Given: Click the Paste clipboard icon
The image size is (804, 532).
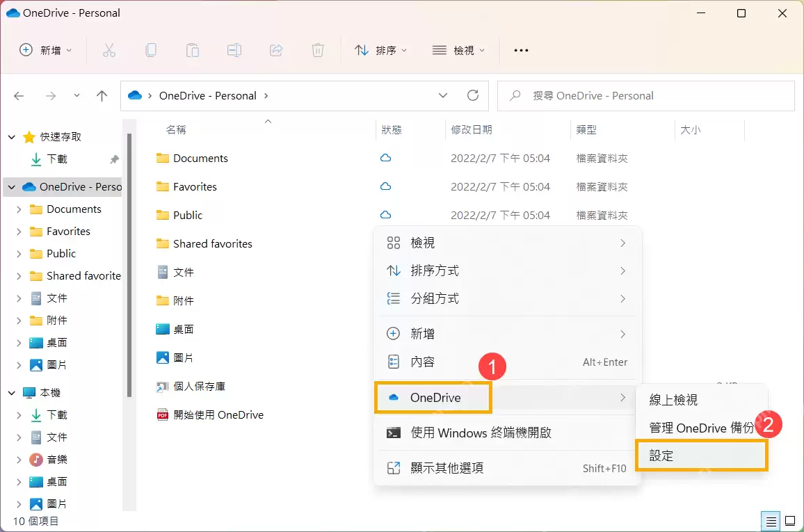Looking at the screenshot, I should tap(192, 50).
